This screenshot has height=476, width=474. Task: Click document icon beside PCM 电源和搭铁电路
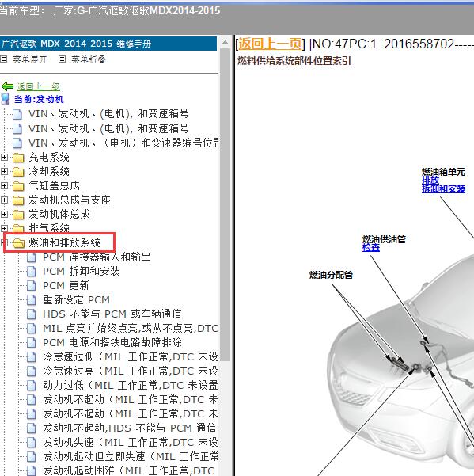click(32, 343)
